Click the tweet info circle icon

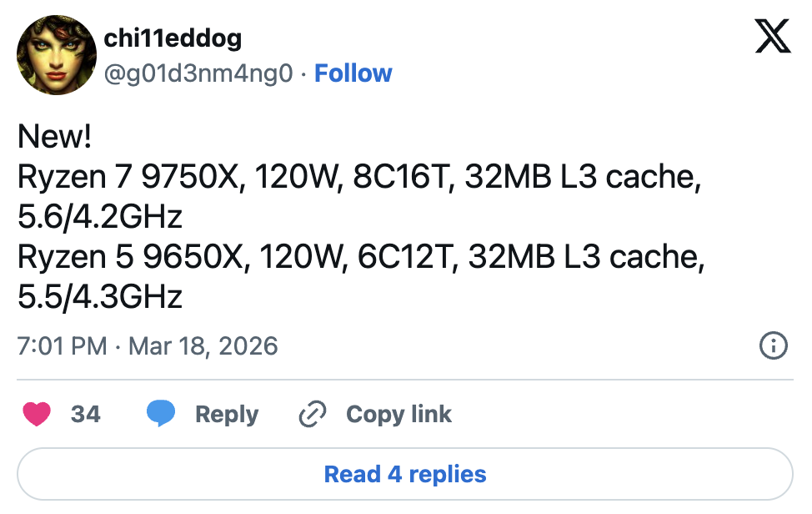pyautogui.click(x=774, y=345)
